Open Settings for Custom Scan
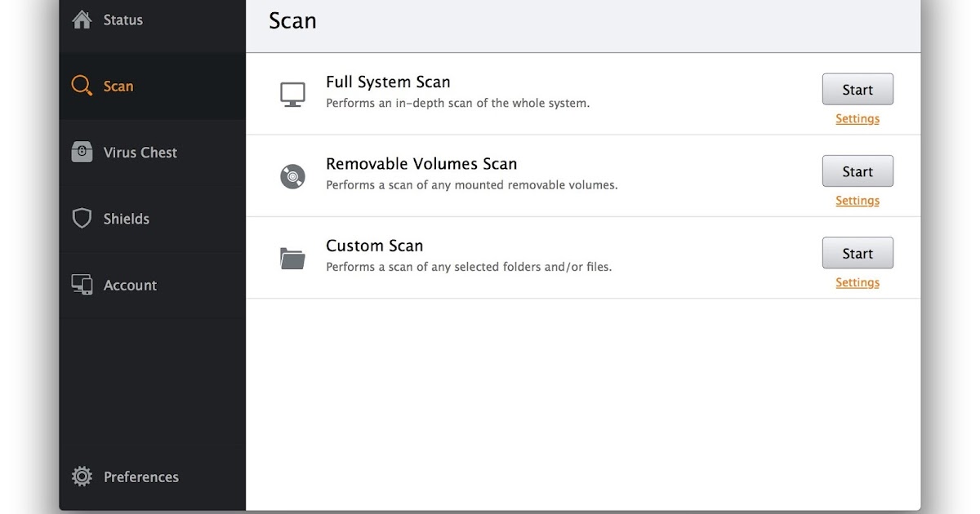Image resolution: width=980 pixels, height=514 pixels. click(x=857, y=283)
